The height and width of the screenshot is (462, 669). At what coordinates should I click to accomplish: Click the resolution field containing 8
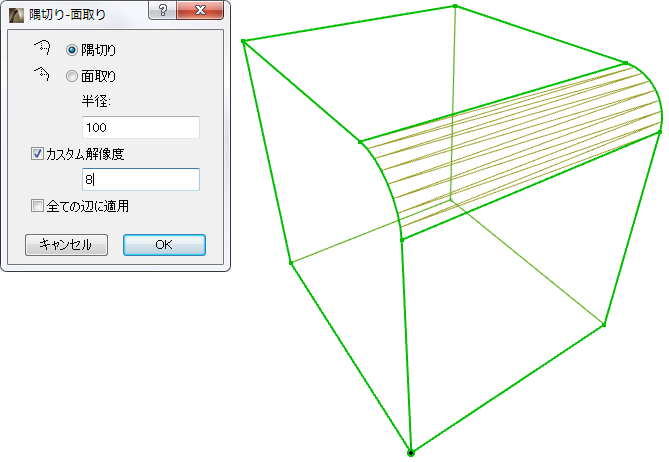140,179
